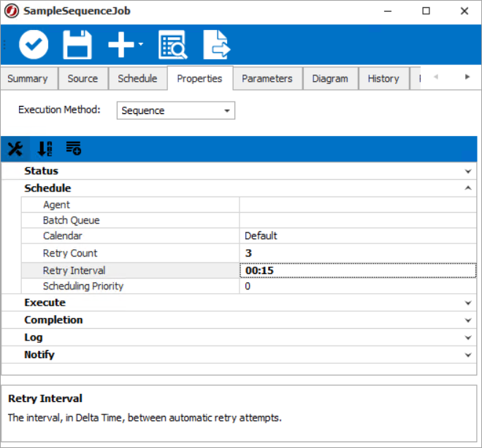Switch to the Summary tab
This screenshot has width=482, height=448.
coord(28,79)
